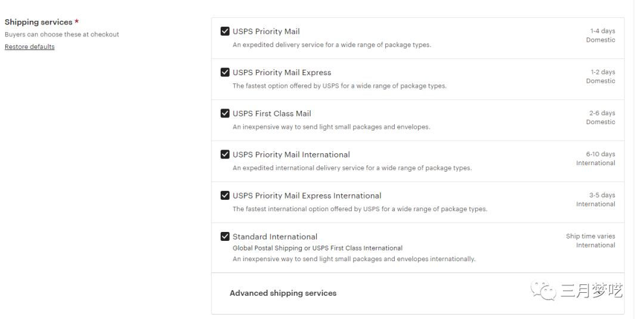
Task: Select the USPS Priority Mail Express label
Action: click(x=281, y=73)
